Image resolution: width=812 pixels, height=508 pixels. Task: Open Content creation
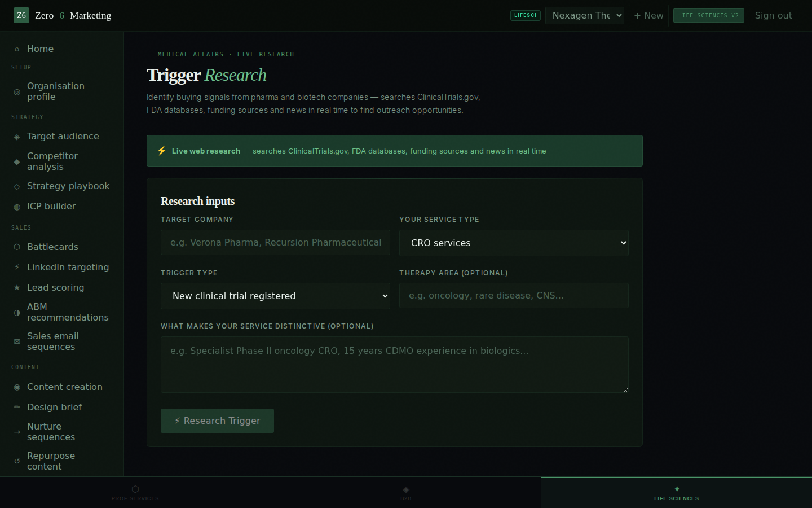click(62, 387)
